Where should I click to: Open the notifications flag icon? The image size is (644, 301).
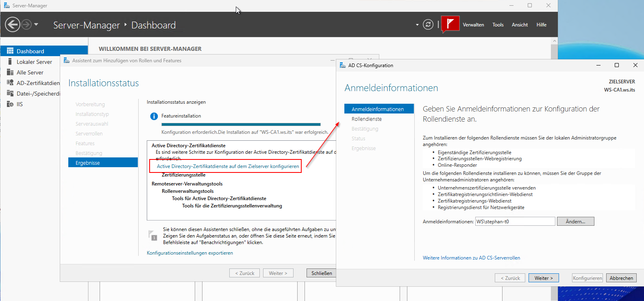click(x=450, y=24)
